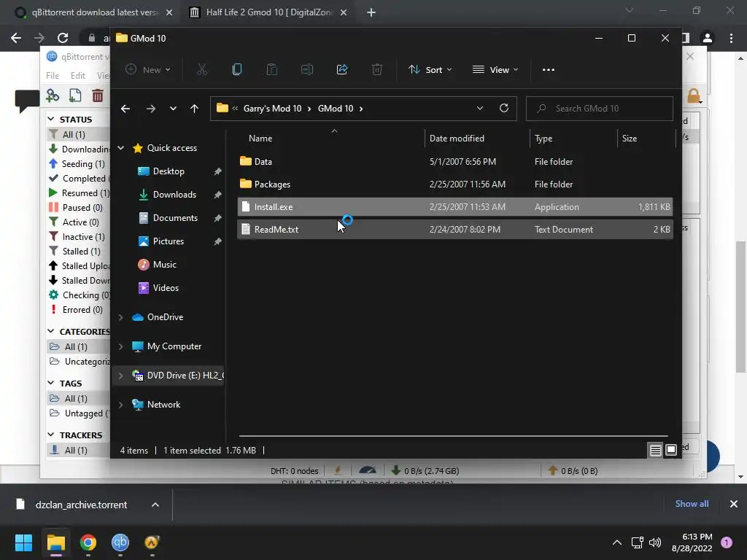Click qBittorrent red delete torrent icon

(98, 96)
